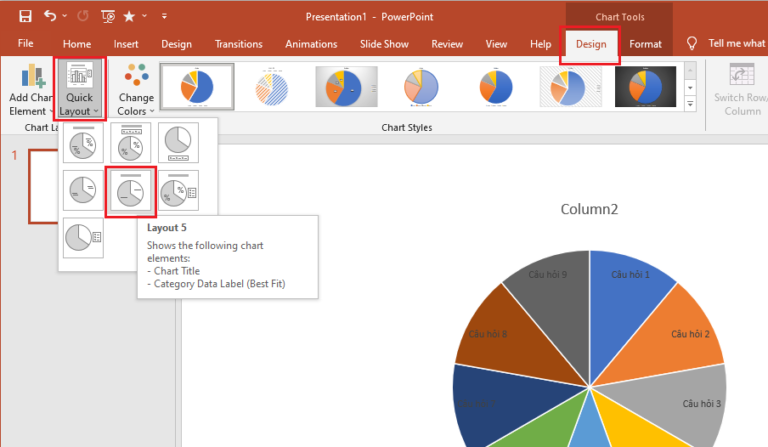Apply Layout 7 pie with right legend
The height and width of the screenshot is (447, 768).
click(83, 238)
